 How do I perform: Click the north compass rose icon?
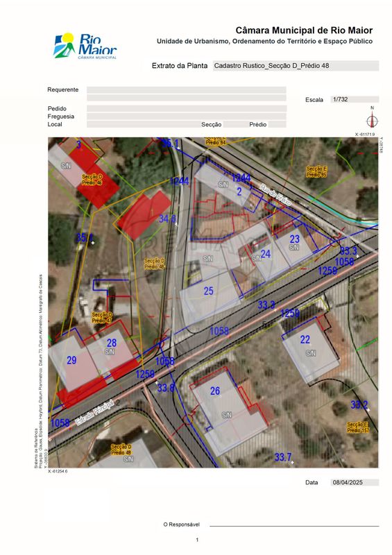click(372, 119)
